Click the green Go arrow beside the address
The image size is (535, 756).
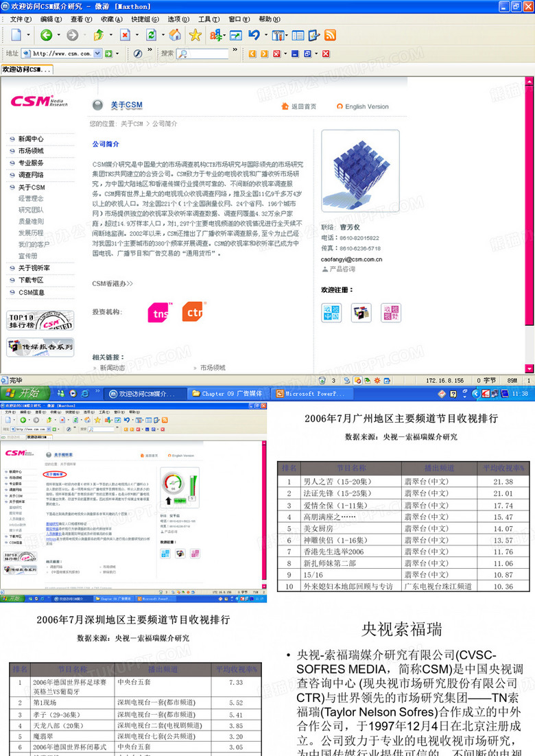tap(108, 54)
